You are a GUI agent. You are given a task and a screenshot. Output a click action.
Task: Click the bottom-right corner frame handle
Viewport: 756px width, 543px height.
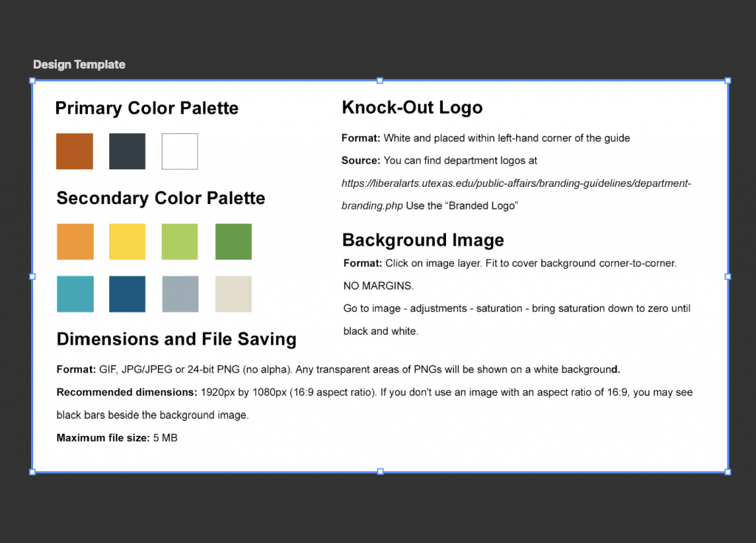pyautogui.click(x=728, y=471)
